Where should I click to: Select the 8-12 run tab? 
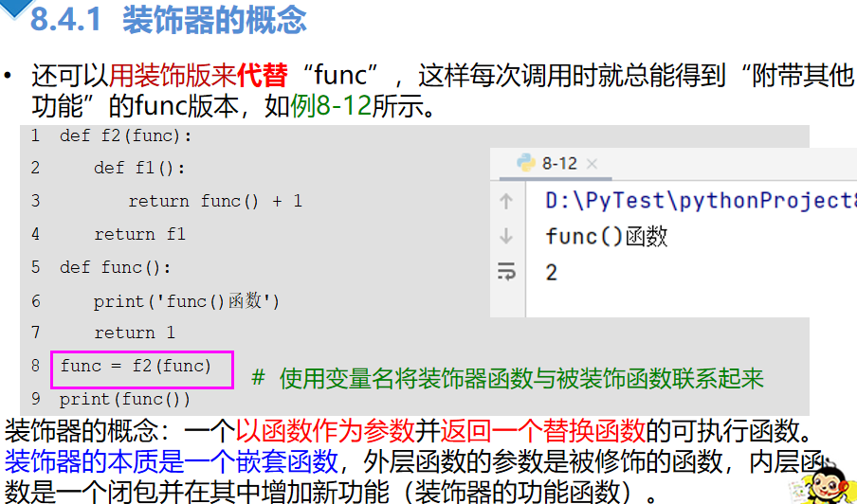(556, 163)
